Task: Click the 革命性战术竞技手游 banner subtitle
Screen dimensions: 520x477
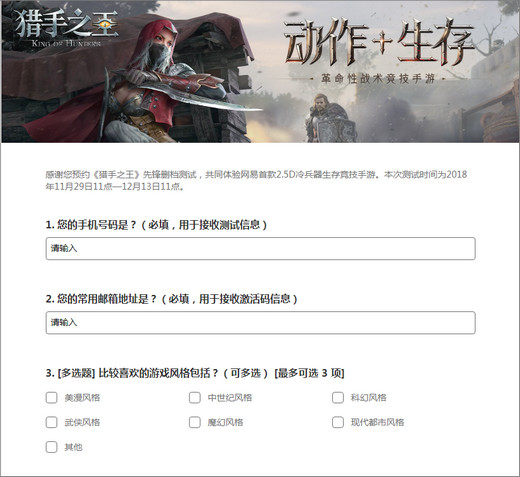Action: (x=378, y=79)
